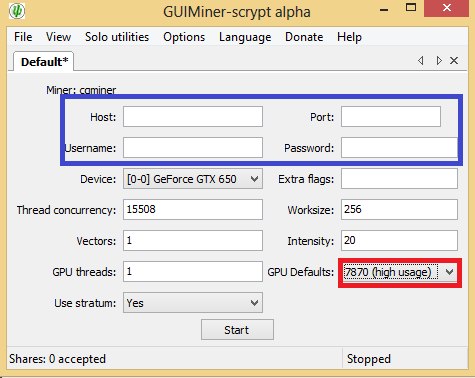Click the GUIMiner app icon in title bar
This screenshot has width=475, height=378.
pos(17,11)
